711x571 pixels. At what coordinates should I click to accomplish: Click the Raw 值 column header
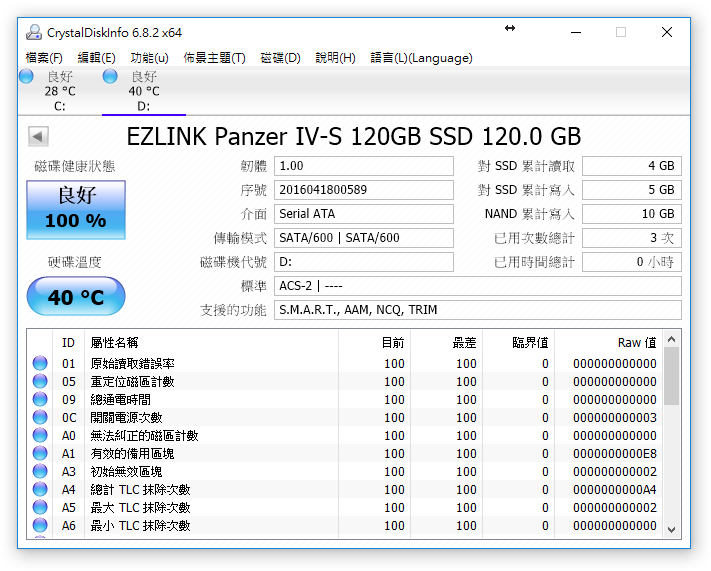click(609, 342)
